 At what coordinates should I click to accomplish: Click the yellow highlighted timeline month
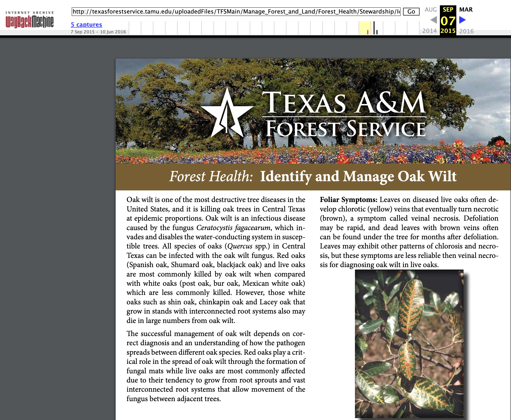coord(365,28)
